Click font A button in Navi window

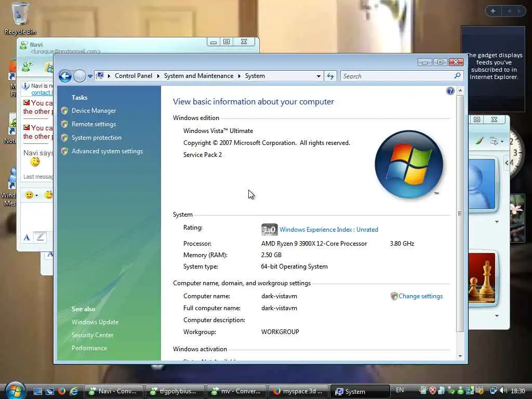(27, 237)
